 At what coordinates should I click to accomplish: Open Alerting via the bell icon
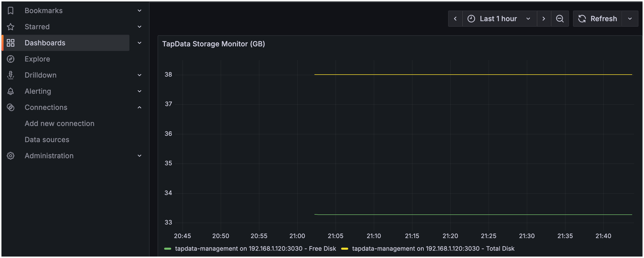11,91
